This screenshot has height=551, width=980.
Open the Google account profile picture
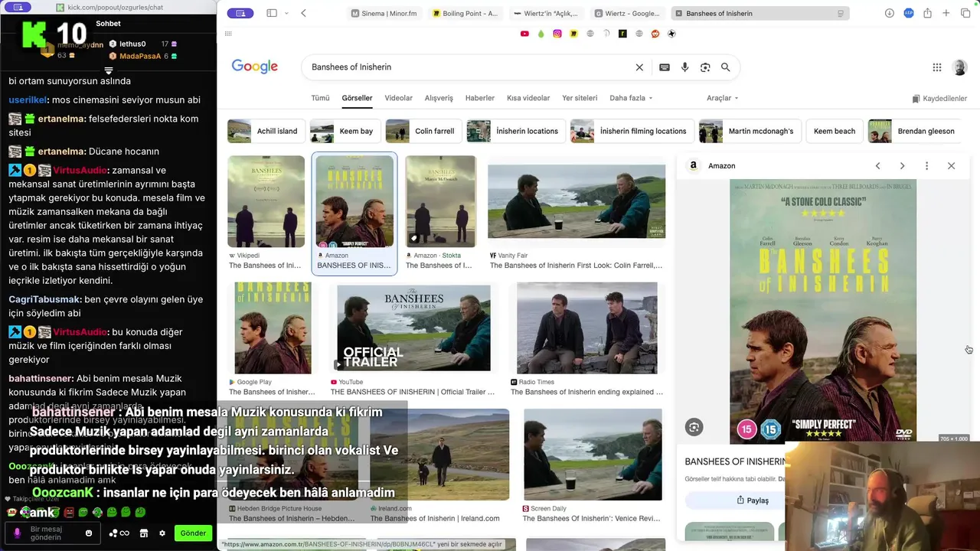coord(959,67)
